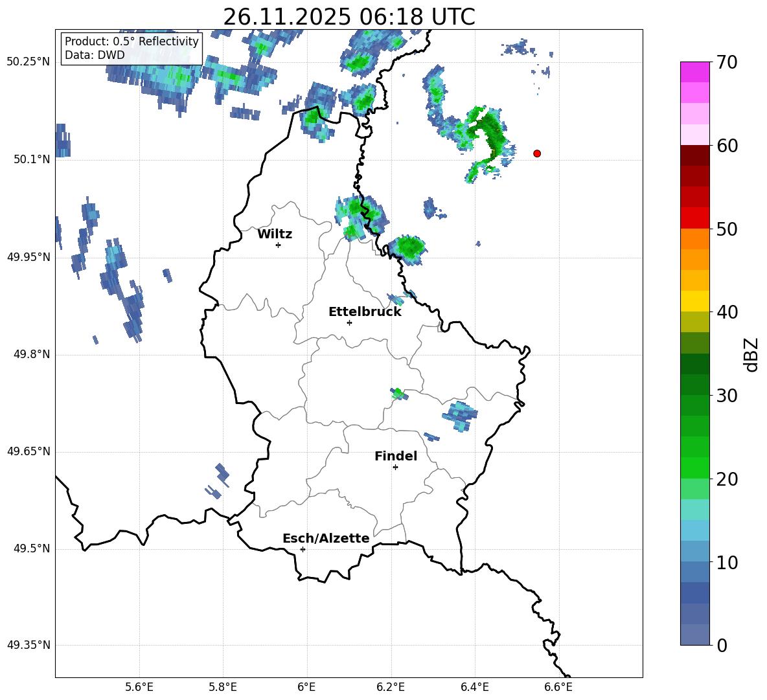The width and height of the screenshot is (767, 700).
Task: Click the colorbar tick label 60
Action: click(x=727, y=146)
